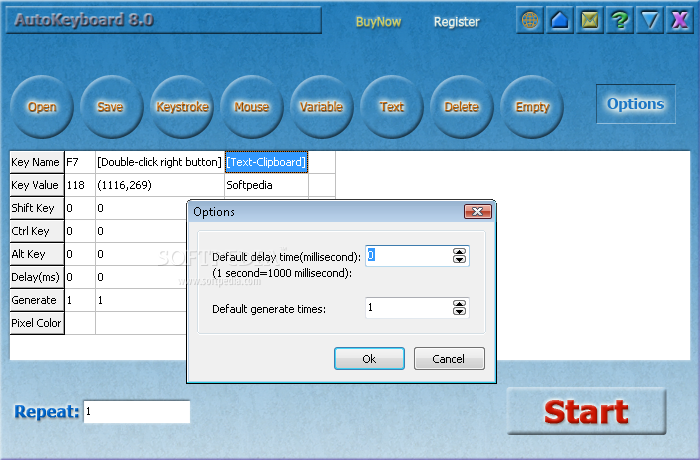Open help with the question mark icon
Screen dimensions: 700x460
click(x=620, y=20)
